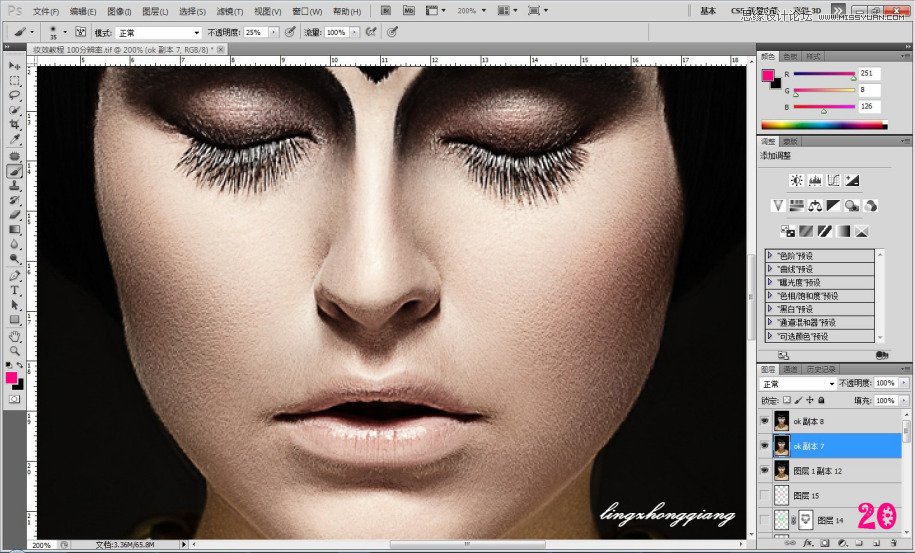Open the 图像(I) menu
The image size is (915, 553).
tap(120, 11)
